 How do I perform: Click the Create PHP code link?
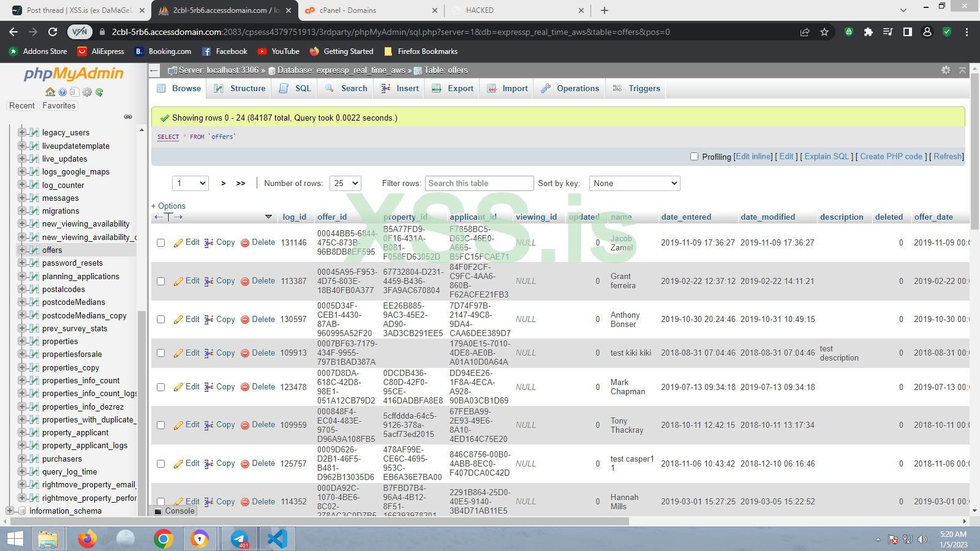click(891, 157)
